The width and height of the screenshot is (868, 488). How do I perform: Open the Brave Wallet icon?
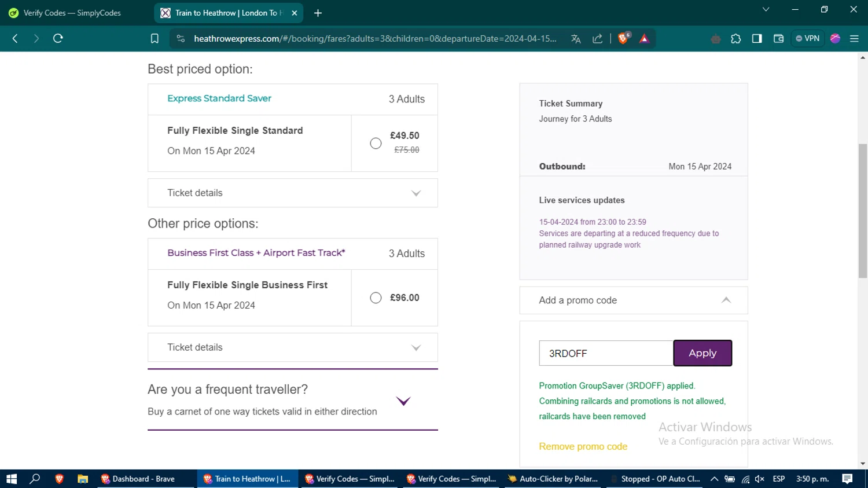coord(778,39)
